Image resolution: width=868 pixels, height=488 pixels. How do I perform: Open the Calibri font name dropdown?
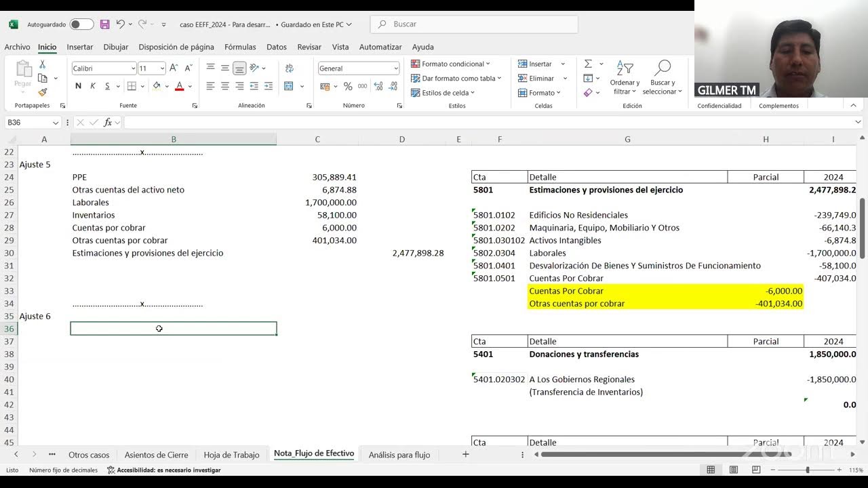(x=132, y=68)
